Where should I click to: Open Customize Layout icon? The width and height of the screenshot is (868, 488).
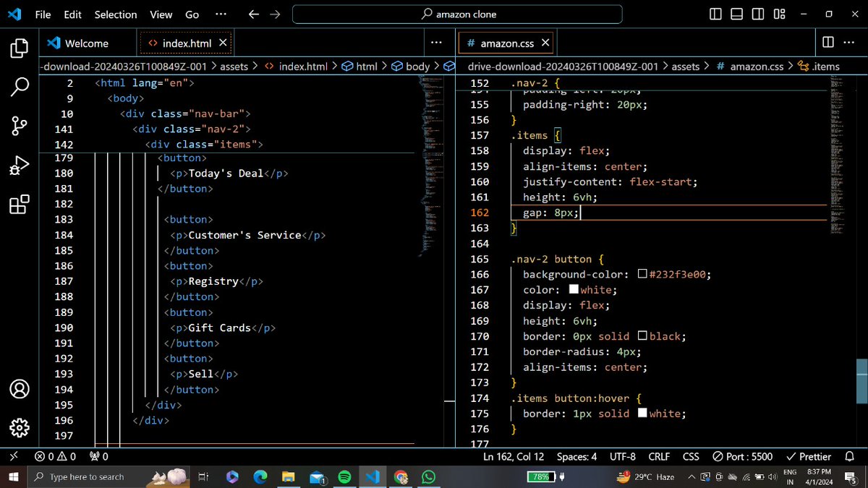click(779, 14)
